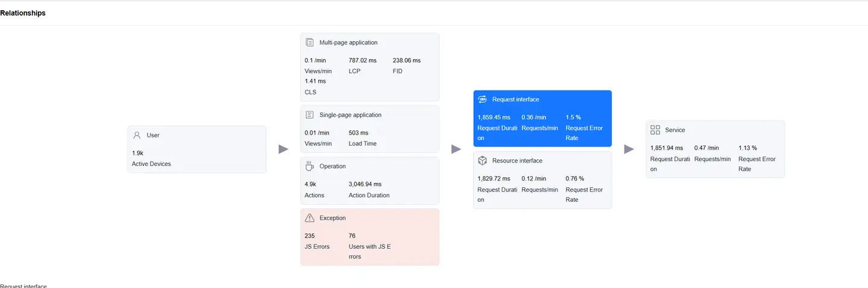Click the Resource interface cube icon
The image size is (868, 288).
click(482, 161)
